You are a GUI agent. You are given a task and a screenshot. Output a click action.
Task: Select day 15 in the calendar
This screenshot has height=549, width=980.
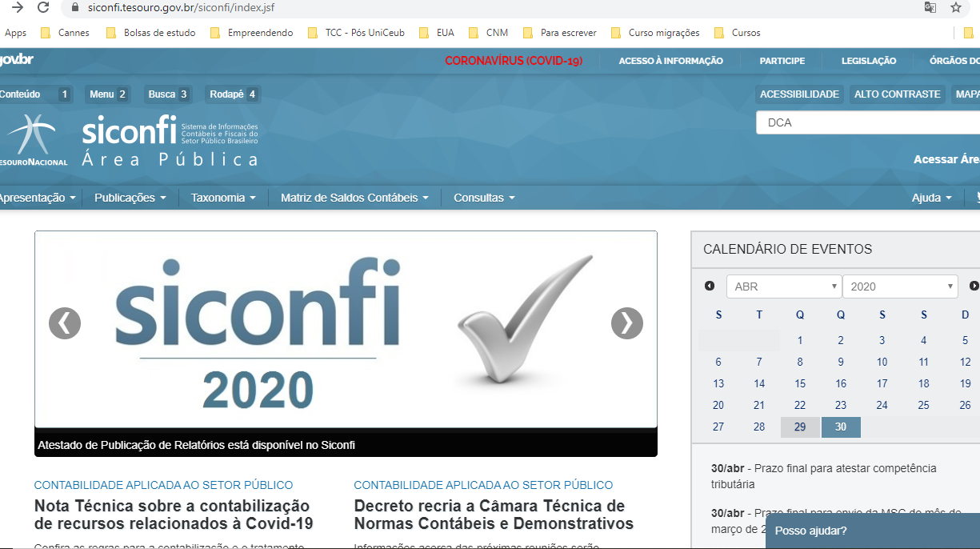[x=800, y=384]
